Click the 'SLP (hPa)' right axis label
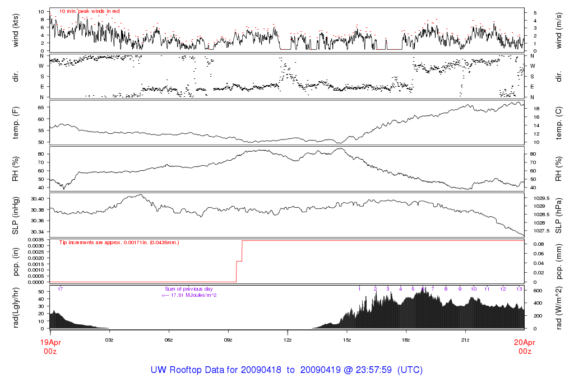This screenshot has height=392, width=574. pyautogui.click(x=559, y=216)
